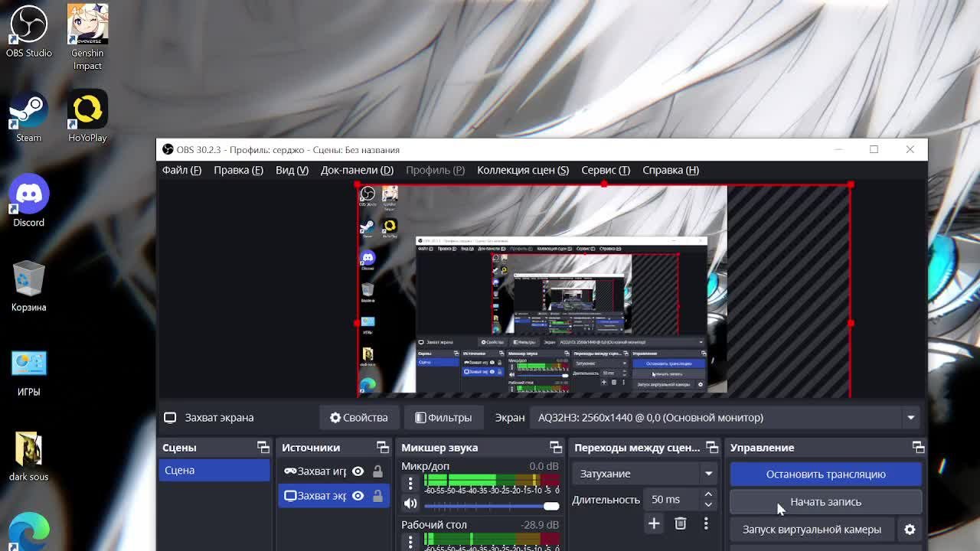
Task: Open Рабочий стол audio options menu
Action: (410, 542)
